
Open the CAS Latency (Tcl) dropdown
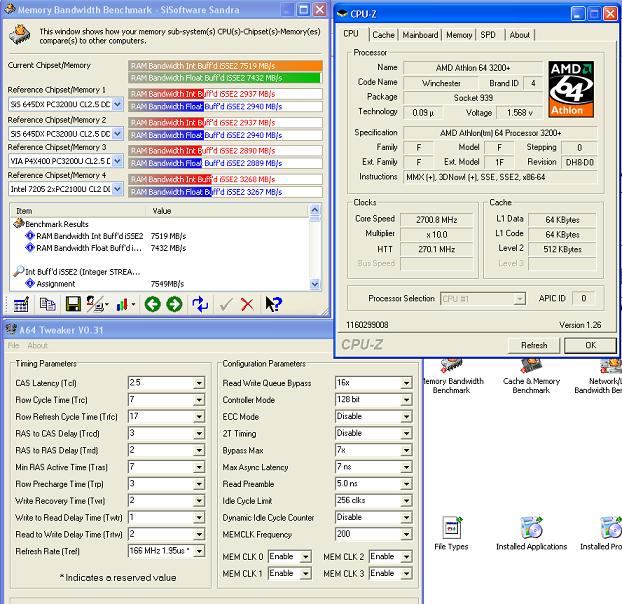tap(199, 383)
